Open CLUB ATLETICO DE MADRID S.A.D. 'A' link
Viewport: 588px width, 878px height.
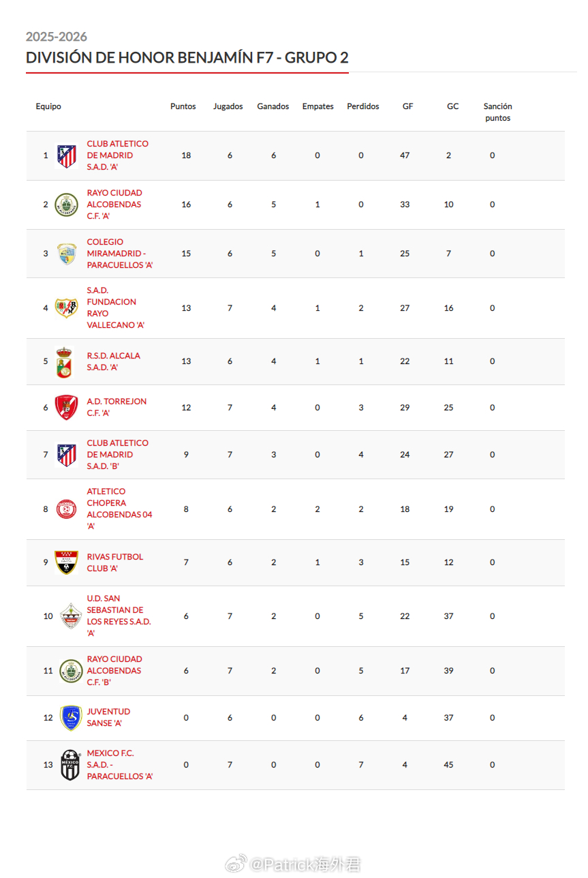(x=117, y=155)
